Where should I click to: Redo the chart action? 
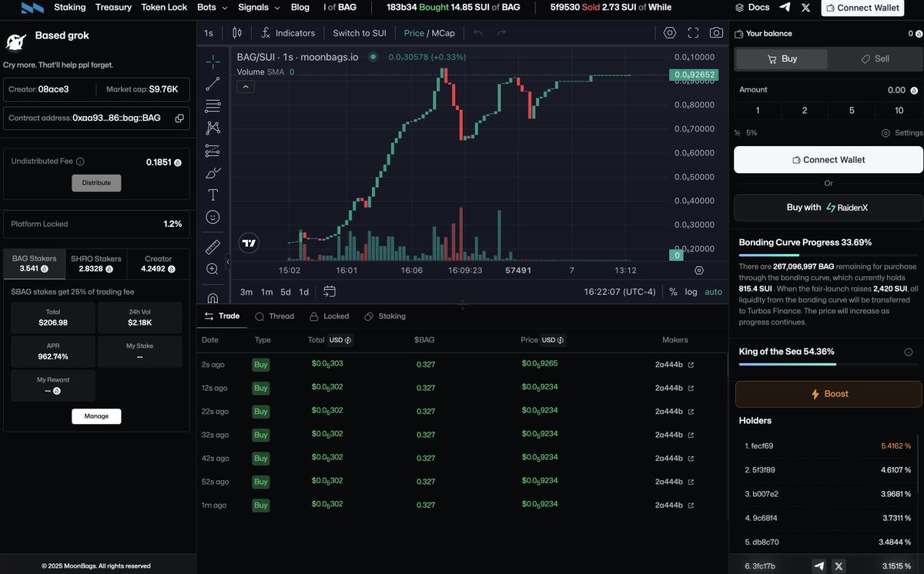point(501,33)
